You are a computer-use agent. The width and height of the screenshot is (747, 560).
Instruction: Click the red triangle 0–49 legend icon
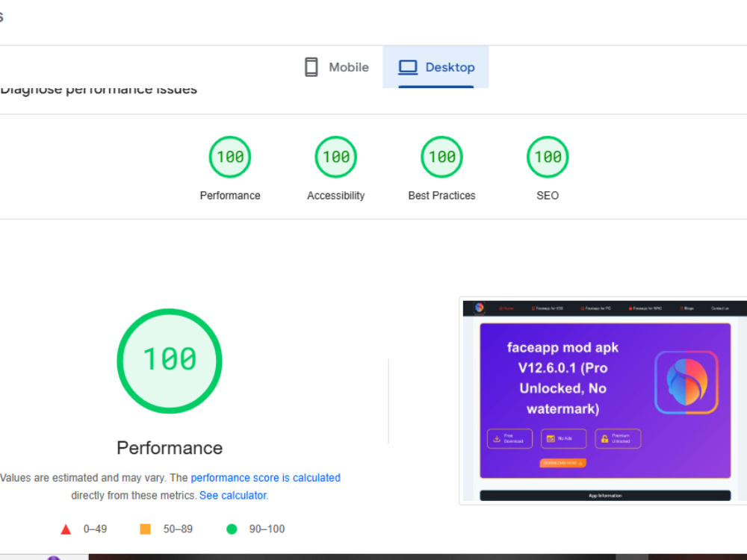[x=66, y=529]
